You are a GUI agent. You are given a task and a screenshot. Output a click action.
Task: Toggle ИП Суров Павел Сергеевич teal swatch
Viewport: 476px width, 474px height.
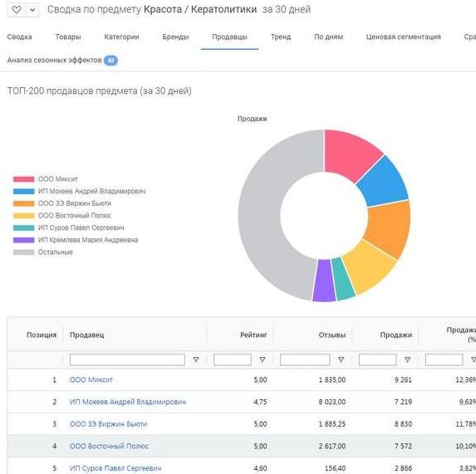click(x=24, y=227)
